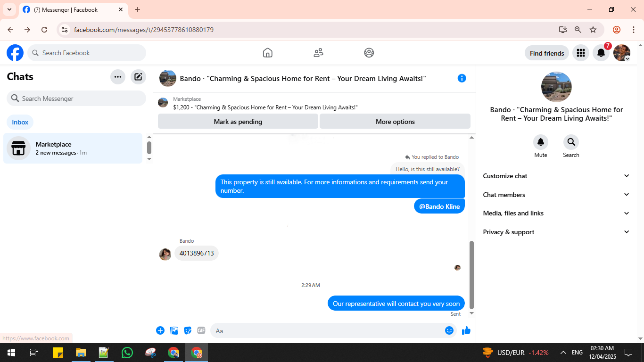Screen dimensions: 644x362
Task: Open the Facebook menu grid icon
Action: [581, 53]
